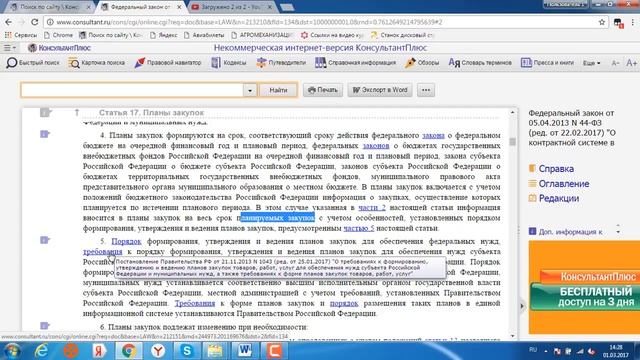Open the three-dots more options button
640x360 pixels.
(426, 90)
